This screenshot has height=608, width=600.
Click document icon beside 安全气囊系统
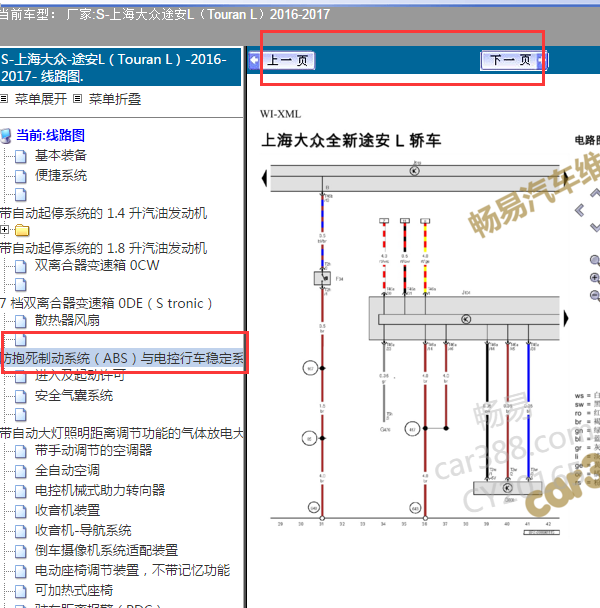21,397
